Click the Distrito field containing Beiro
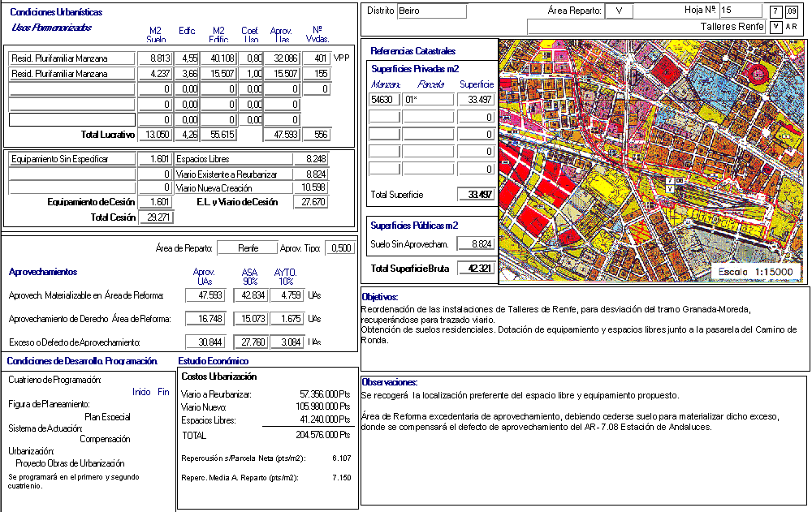Viewport: 812px width, 512px height. [x=431, y=11]
